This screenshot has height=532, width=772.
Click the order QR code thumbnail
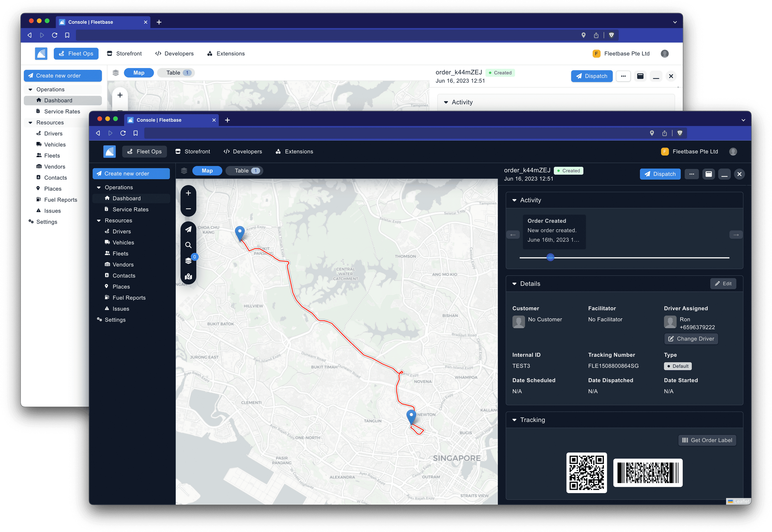click(x=586, y=473)
